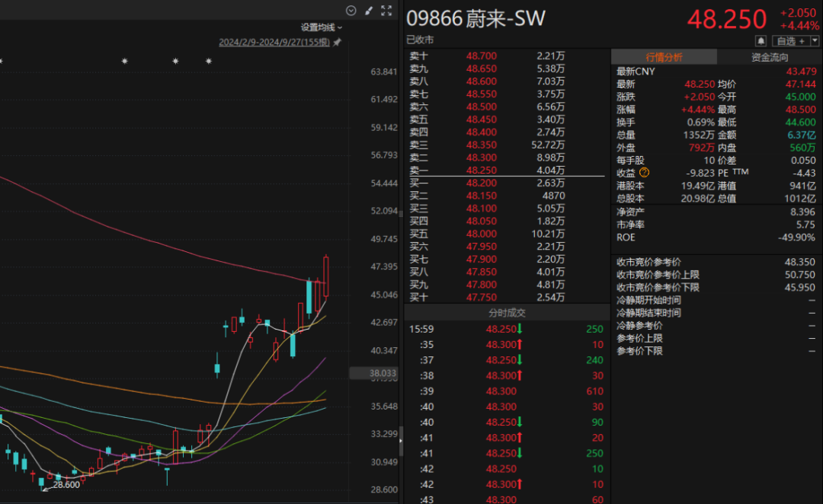Click the 分时成交 section header
823x504 pixels.
(506, 312)
